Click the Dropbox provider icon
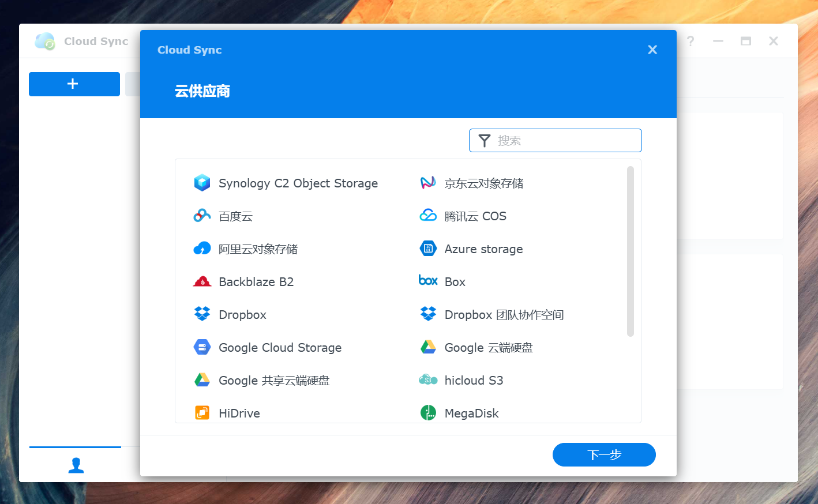Screen dimensions: 818x504 (x=202, y=314)
